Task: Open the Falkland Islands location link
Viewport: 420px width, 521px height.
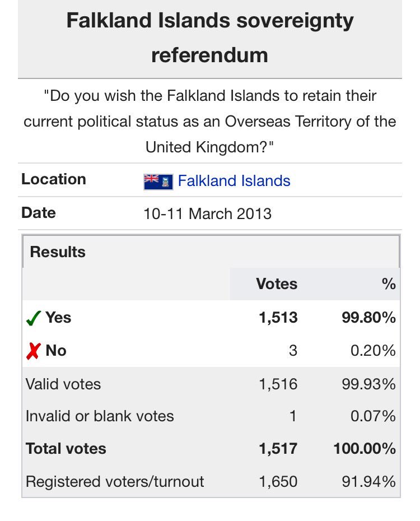Action: point(234,181)
